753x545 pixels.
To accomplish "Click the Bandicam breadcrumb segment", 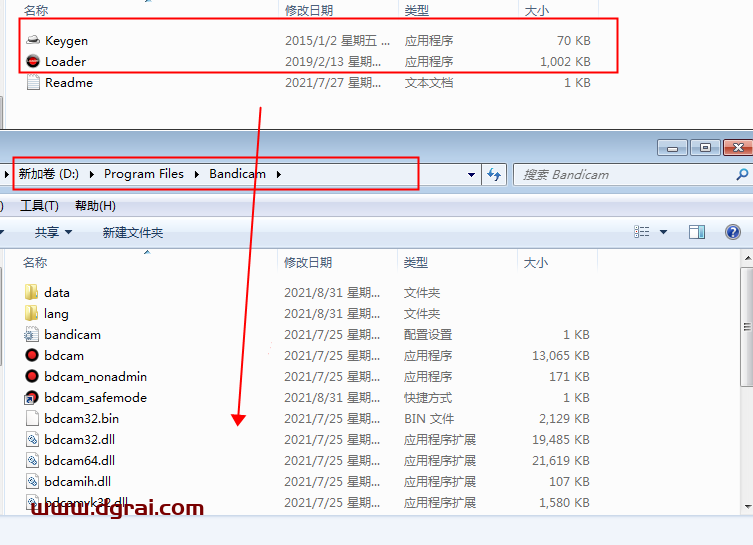I will point(237,174).
